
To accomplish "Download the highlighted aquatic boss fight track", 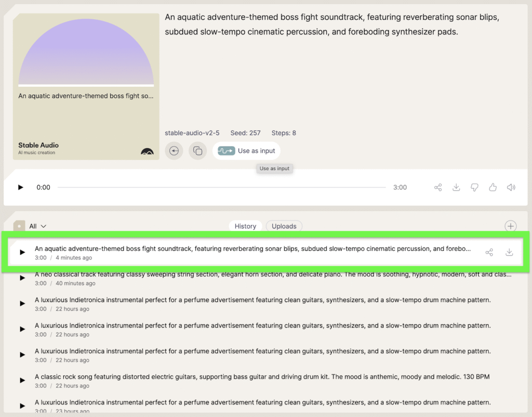I will pyautogui.click(x=509, y=252).
